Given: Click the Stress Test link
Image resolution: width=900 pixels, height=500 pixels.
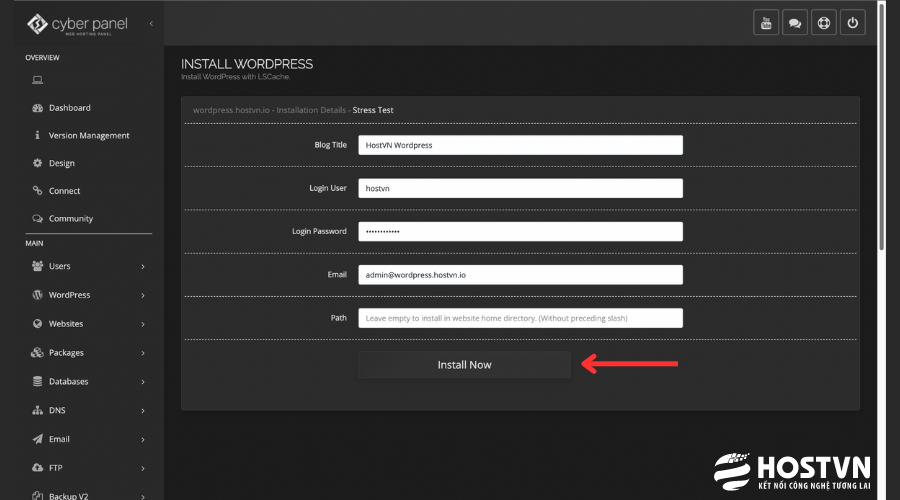Looking at the screenshot, I should click(373, 110).
